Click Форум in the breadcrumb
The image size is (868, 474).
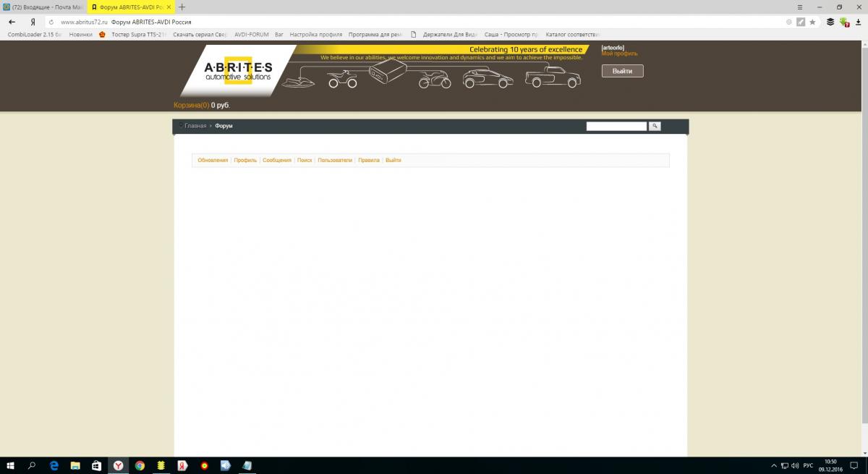pyautogui.click(x=224, y=126)
